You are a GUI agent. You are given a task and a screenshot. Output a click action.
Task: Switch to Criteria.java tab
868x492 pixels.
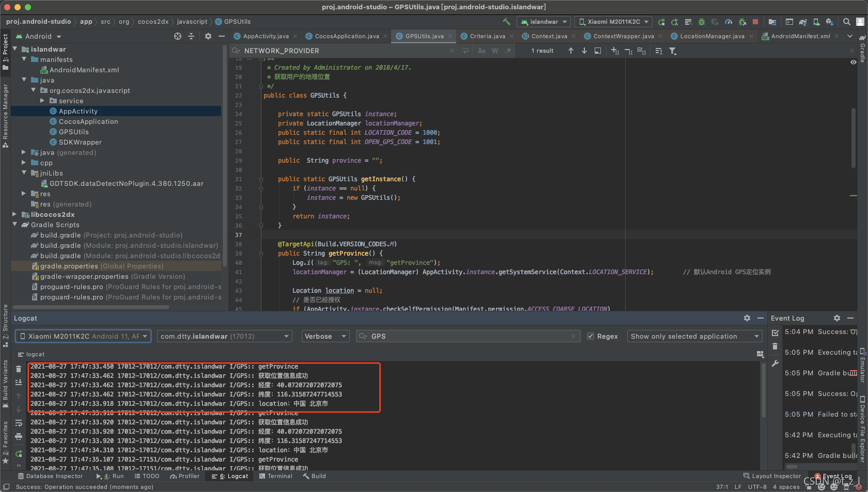[487, 36]
